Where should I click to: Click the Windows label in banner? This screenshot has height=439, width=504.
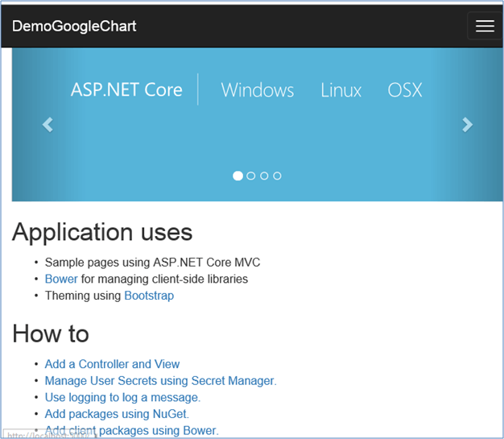(258, 89)
